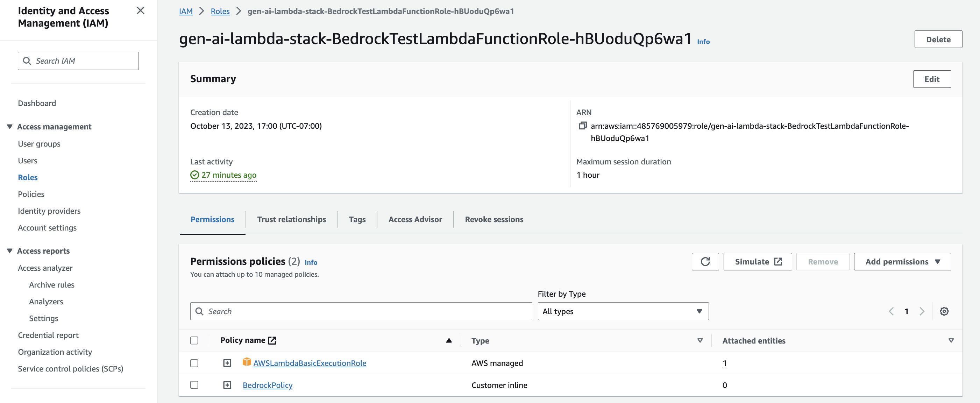
Task: Click the AWSLambdaBasicExecutionRole orange policy icon
Action: click(247, 362)
